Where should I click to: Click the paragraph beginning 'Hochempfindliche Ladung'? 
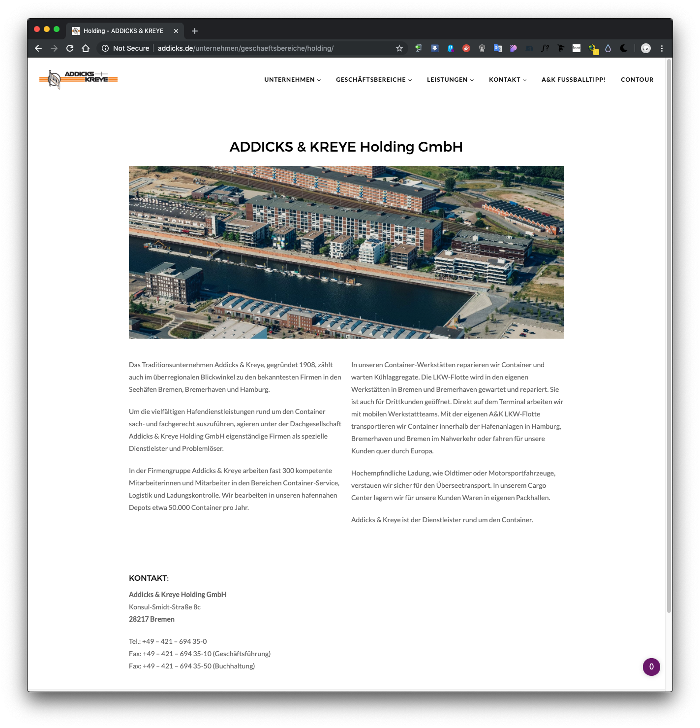[x=454, y=485]
